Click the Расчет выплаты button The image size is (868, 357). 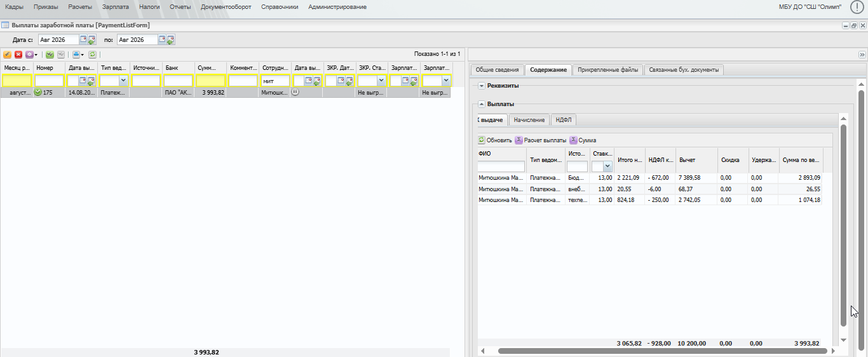point(541,140)
